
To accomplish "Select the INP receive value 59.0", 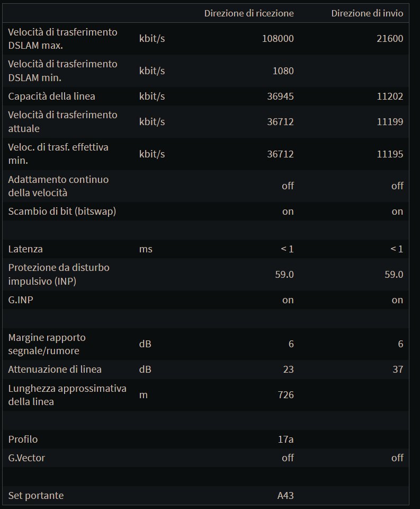I will point(284,275).
